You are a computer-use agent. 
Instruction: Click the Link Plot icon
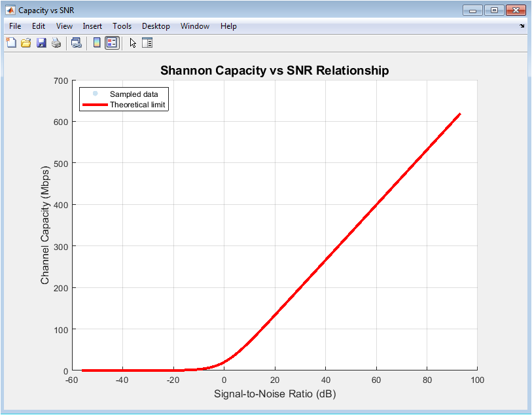(77, 43)
